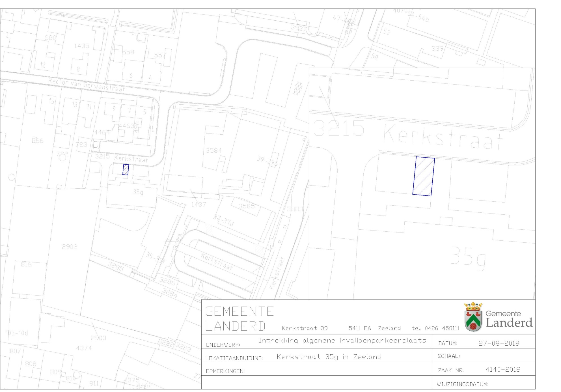
Task: Click the 'Intrekking algemene invalidenparkeerplaats' subject text
Action: [342, 341]
